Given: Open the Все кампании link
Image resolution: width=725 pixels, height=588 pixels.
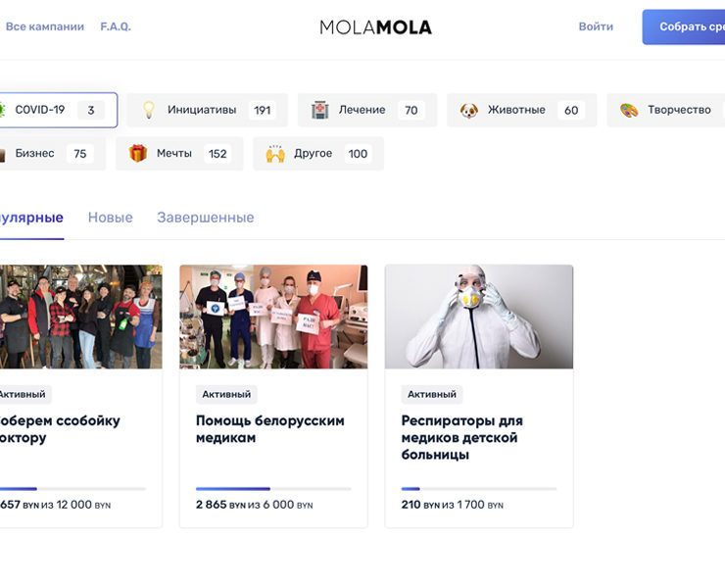Looking at the screenshot, I should pyautogui.click(x=45, y=26).
